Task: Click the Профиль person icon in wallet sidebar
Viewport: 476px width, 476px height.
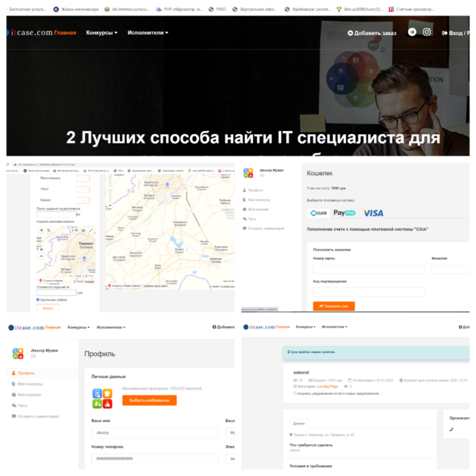Action: (x=244, y=190)
